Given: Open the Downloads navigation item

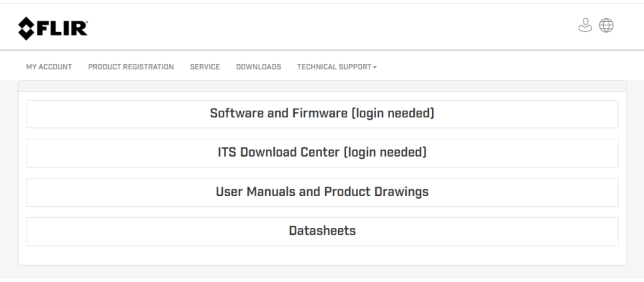Looking at the screenshot, I should click(x=259, y=67).
